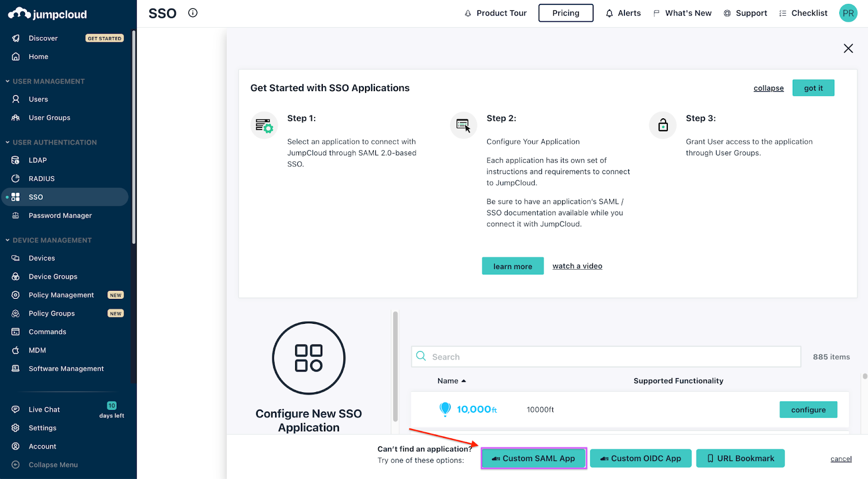
Task: Collapse the User Authentication section
Action: (8, 142)
